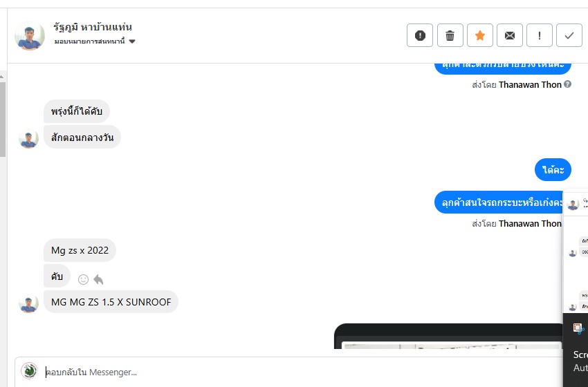Click the help icon beside Thanawan Thon
The width and height of the screenshot is (588, 387).
tap(567, 84)
